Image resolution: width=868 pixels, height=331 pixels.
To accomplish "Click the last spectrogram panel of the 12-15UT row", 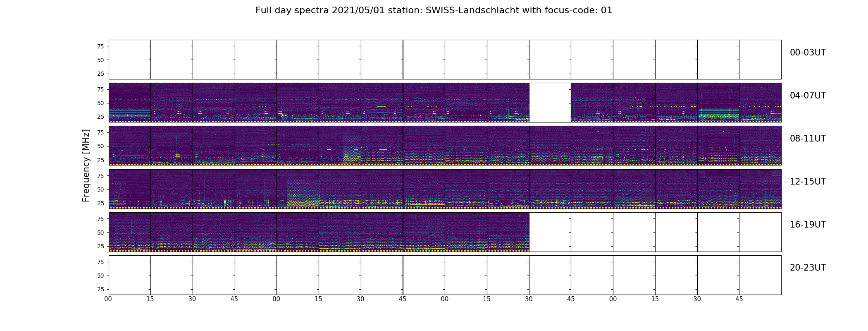I will (x=760, y=189).
